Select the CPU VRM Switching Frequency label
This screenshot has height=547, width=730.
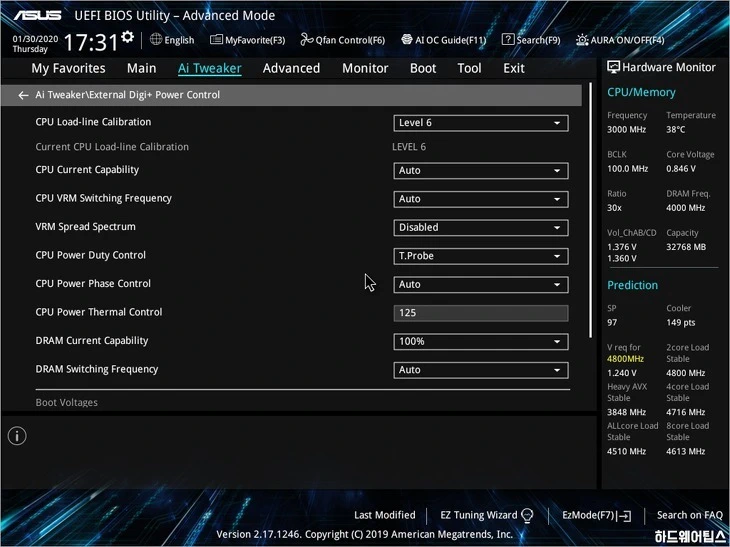click(x=103, y=198)
